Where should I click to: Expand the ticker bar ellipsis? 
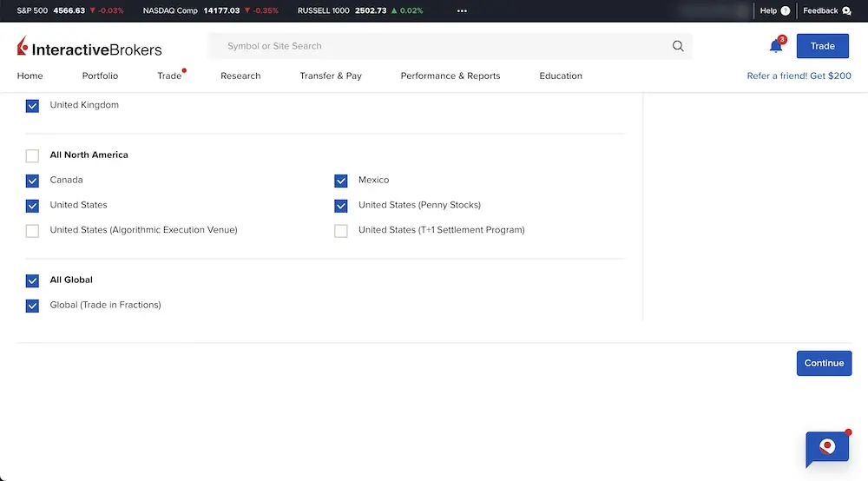[x=462, y=11]
